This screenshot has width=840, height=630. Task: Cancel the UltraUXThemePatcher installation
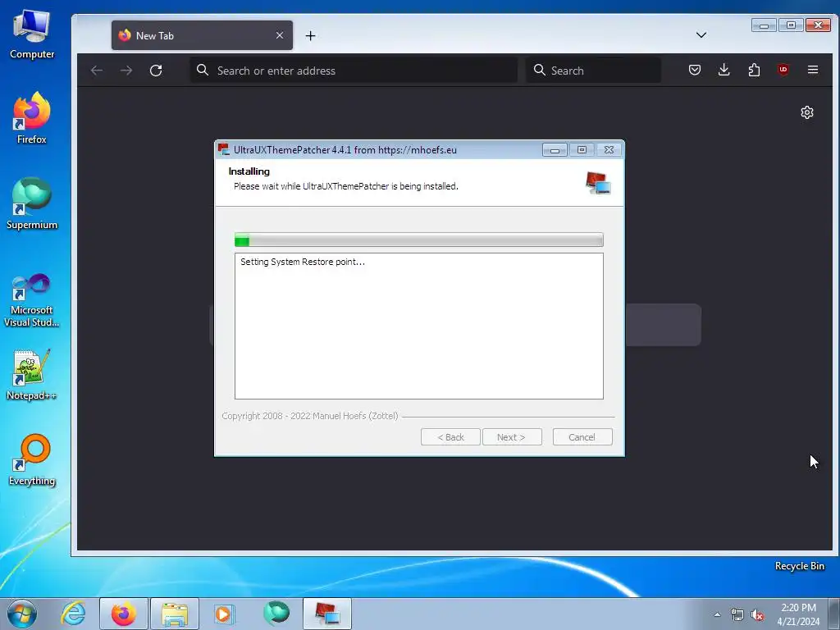tap(582, 437)
